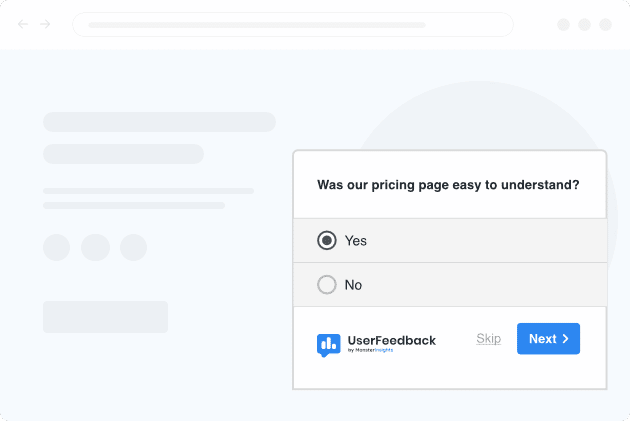Select the Yes radio button
This screenshot has height=421, width=630.
[327, 241]
